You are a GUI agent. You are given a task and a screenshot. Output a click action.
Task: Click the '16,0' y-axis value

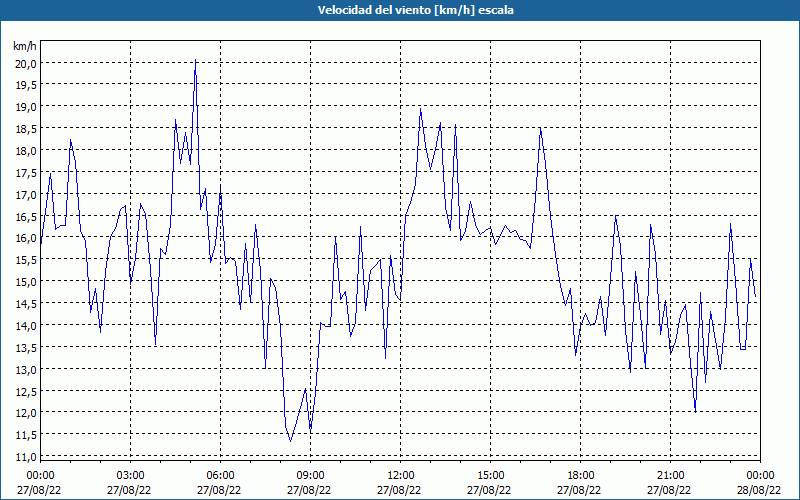tap(26, 238)
